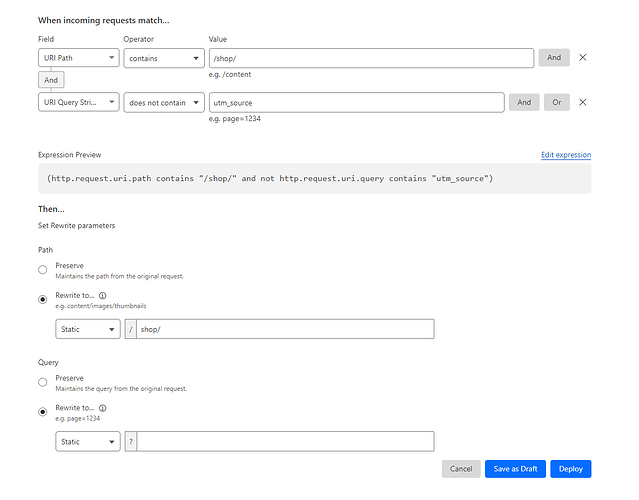Viewport: 639px width, 500px height.
Task: Select Rewrite to option under Query
Action: [x=42, y=409]
